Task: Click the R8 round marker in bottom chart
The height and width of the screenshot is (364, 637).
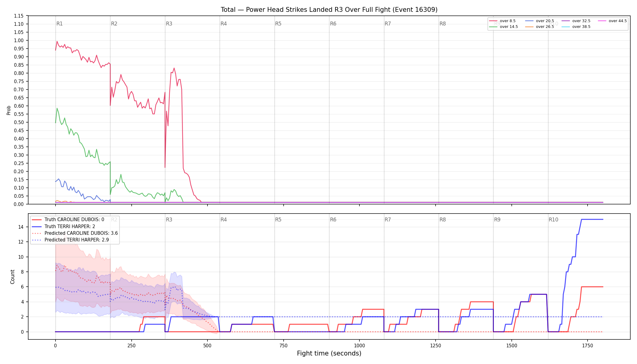Action: click(443, 220)
